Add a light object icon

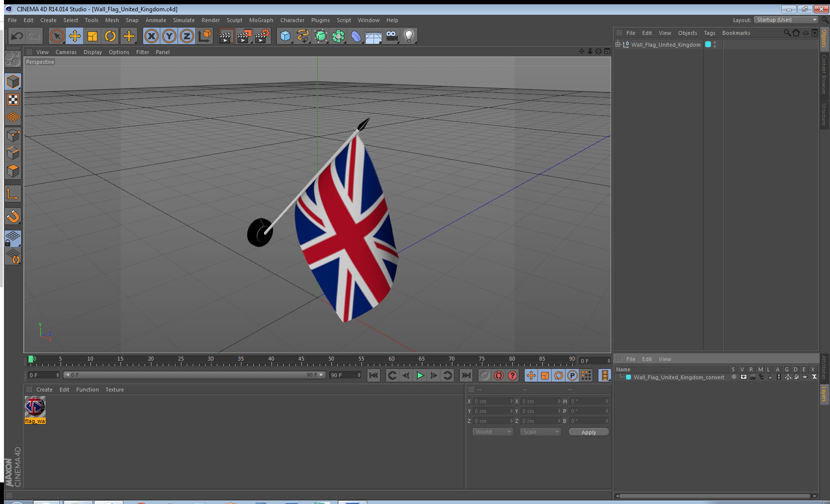pyautogui.click(x=409, y=36)
